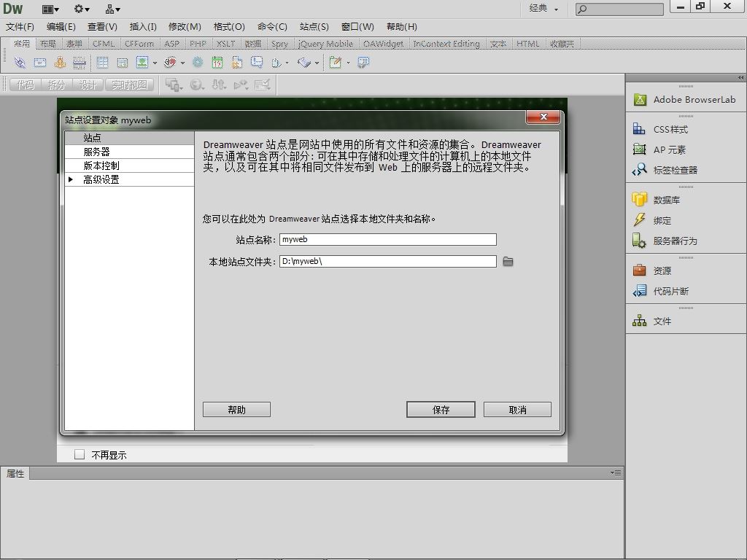Open the Tag Chooser
This screenshot has height=560, width=747.
click(363, 63)
